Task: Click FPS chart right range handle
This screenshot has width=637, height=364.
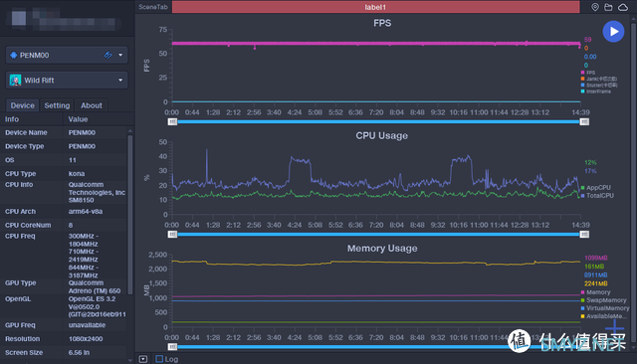Action: [584, 121]
